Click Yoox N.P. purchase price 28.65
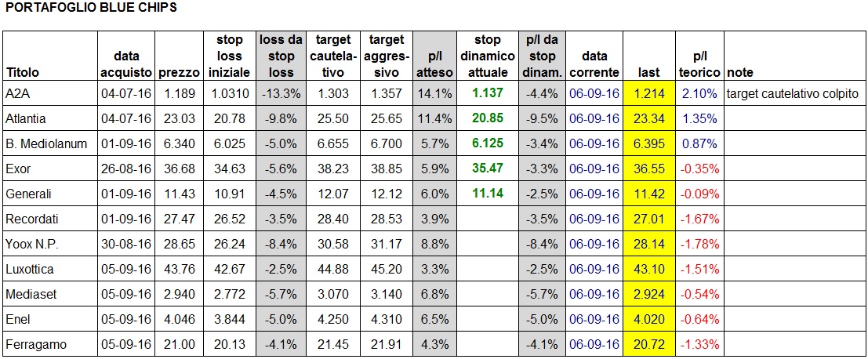The width and height of the screenshot is (868, 359). (x=180, y=244)
